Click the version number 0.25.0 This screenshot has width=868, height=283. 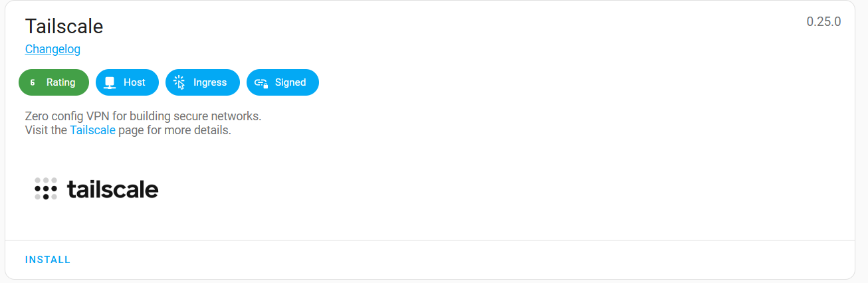[823, 22]
